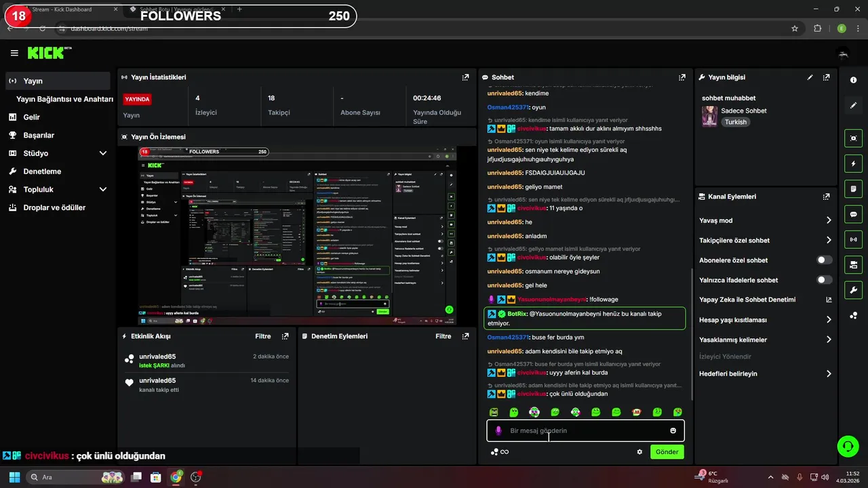Click the stream preview image
The image size is (868, 488).
click(297, 235)
